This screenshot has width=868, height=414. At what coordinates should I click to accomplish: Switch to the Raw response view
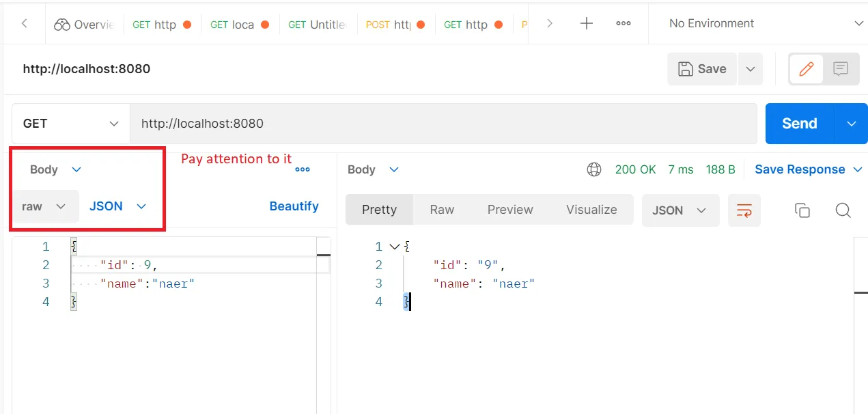coord(442,210)
